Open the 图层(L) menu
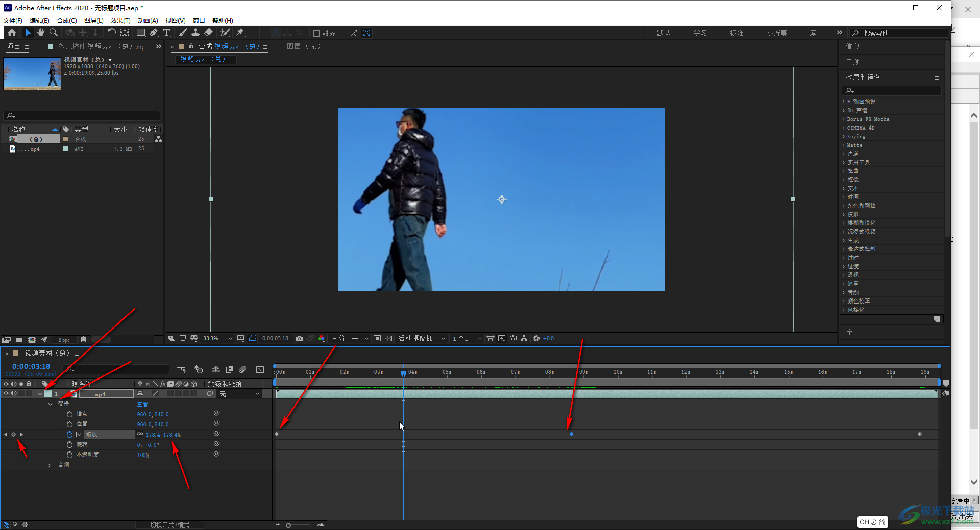980x530 pixels. pos(93,21)
